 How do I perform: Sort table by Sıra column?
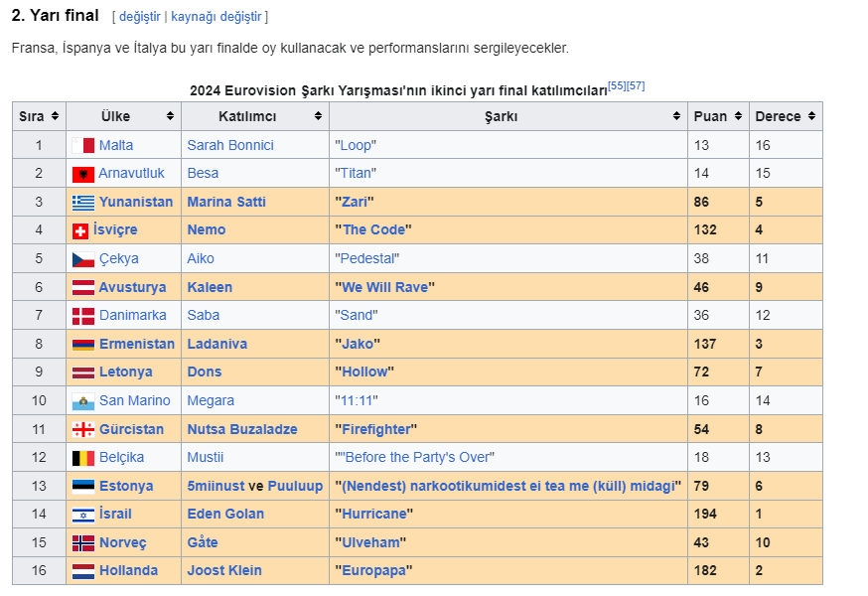coord(56,116)
